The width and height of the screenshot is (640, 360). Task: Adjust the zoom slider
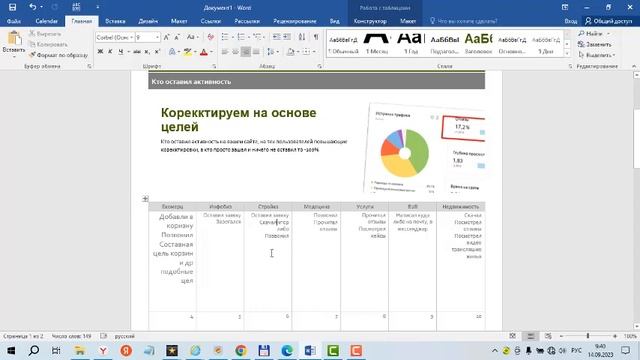tap(588, 336)
